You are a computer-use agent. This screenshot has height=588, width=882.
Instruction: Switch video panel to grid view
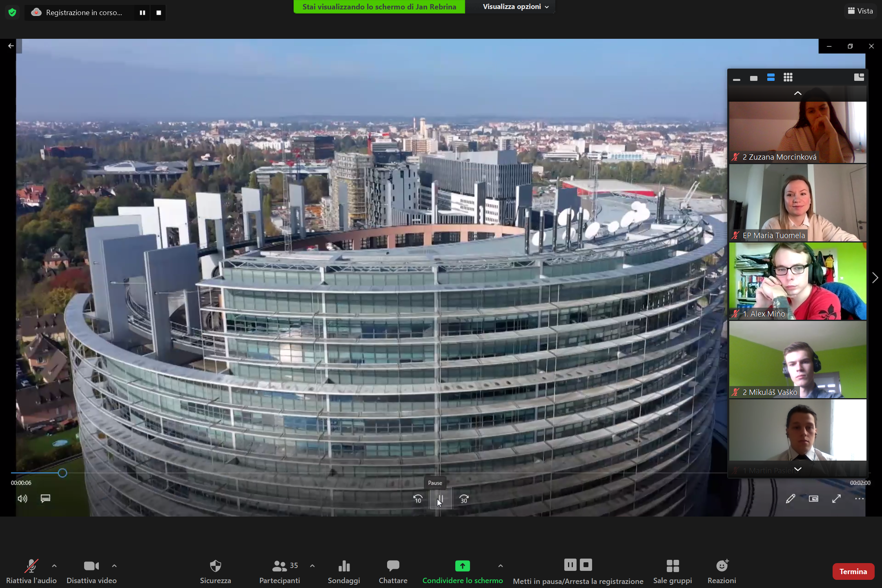pos(788,78)
